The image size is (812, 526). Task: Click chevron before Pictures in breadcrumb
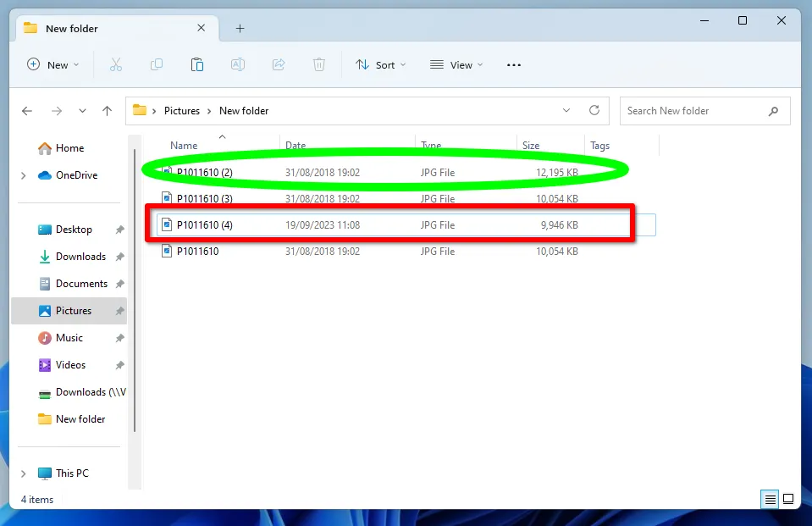(x=154, y=111)
